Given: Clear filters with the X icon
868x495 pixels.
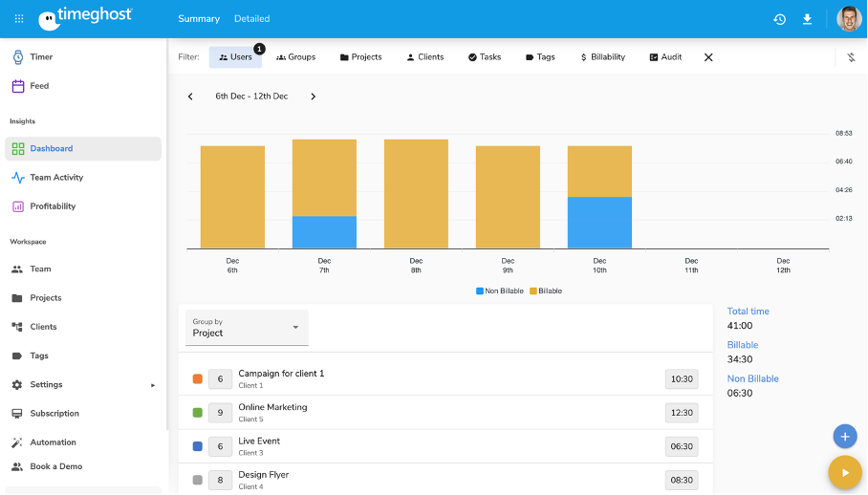Looking at the screenshot, I should (708, 57).
